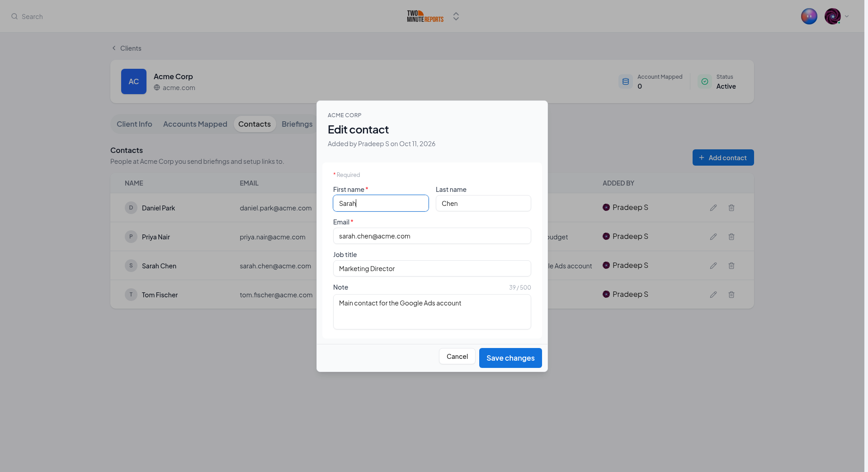Click the Account Mapped database icon
The width and height of the screenshot is (868, 472).
coord(626,81)
